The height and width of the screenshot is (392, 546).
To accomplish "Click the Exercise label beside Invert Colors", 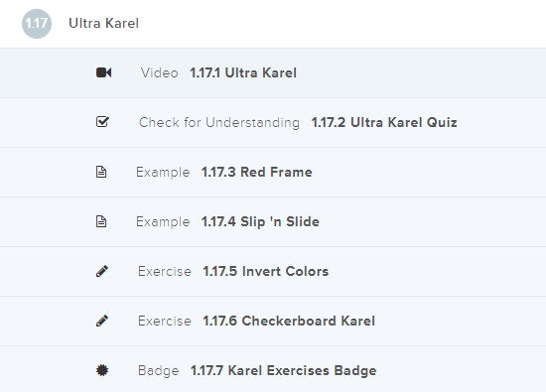I will pos(165,272).
